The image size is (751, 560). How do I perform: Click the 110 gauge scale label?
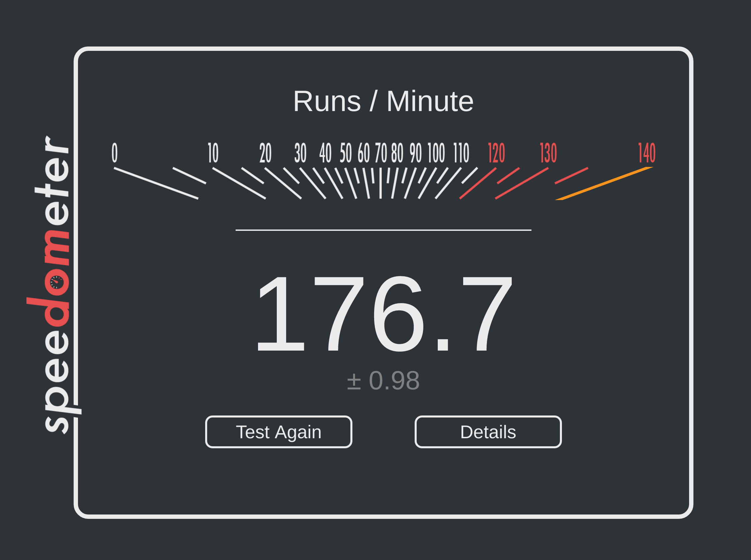(x=462, y=153)
